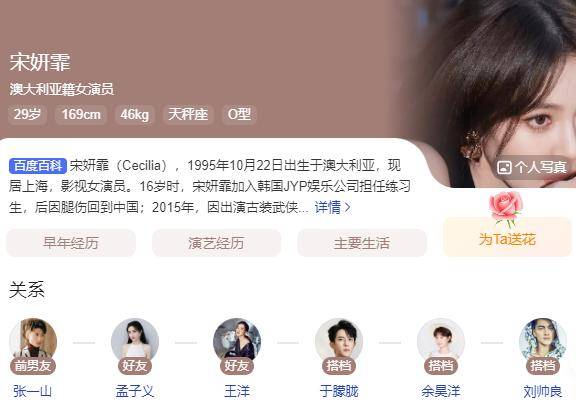Open the 早年经历 section
576x406 pixels.
click(71, 243)
